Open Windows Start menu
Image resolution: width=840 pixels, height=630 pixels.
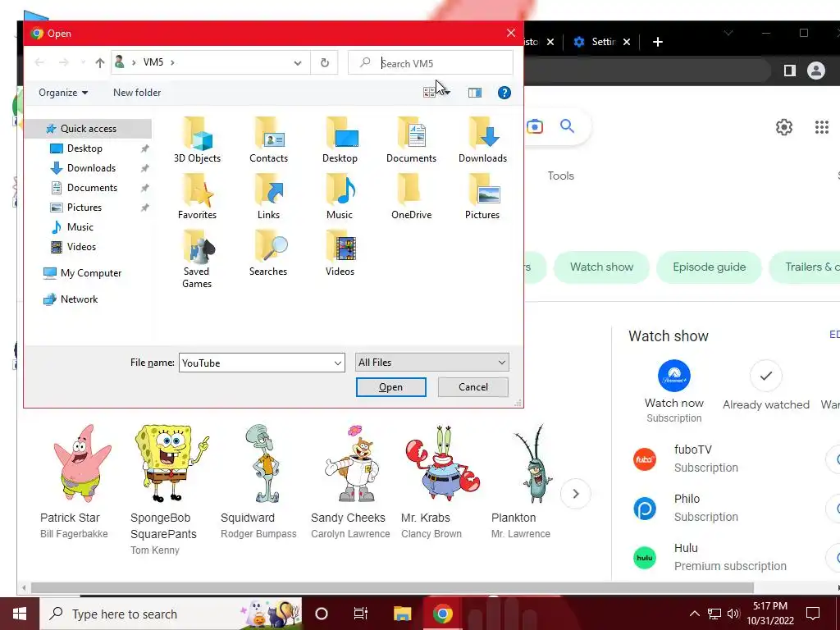(20, 614)
